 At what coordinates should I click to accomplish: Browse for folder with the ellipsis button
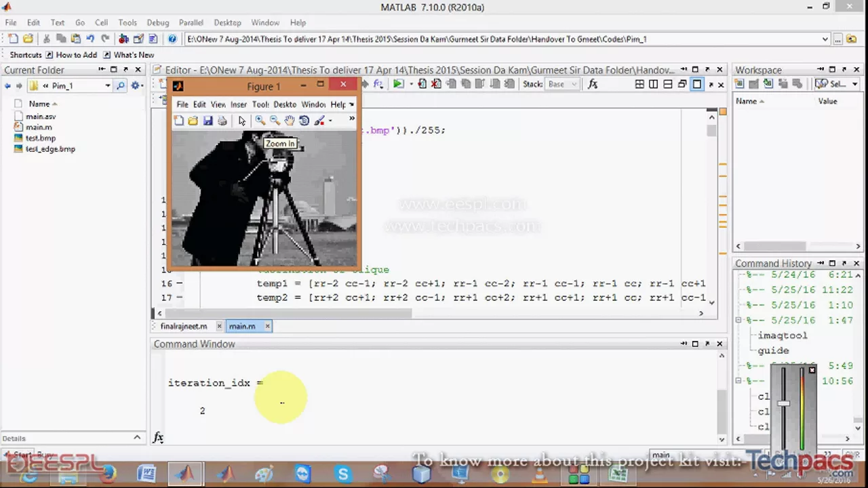click(840, 39)
